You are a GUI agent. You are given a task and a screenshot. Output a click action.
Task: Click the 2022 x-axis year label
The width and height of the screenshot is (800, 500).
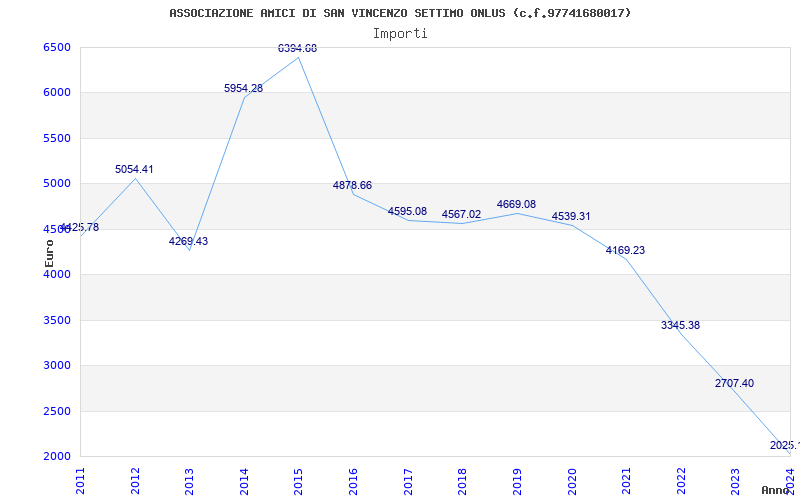(x=681, y=481)
